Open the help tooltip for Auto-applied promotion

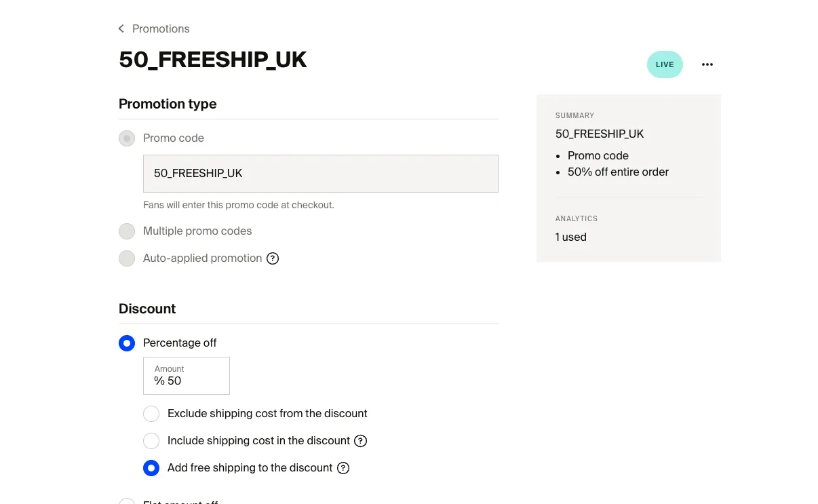point(273,258)
